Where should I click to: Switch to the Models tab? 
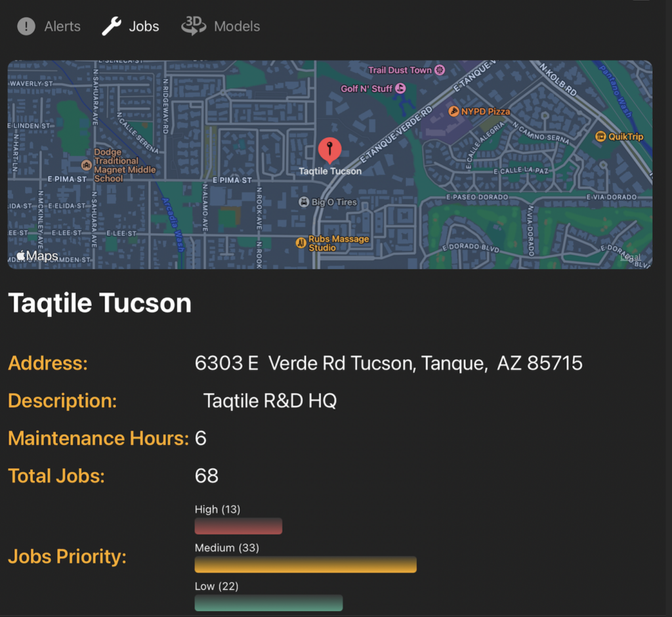[x=220, y=26]
